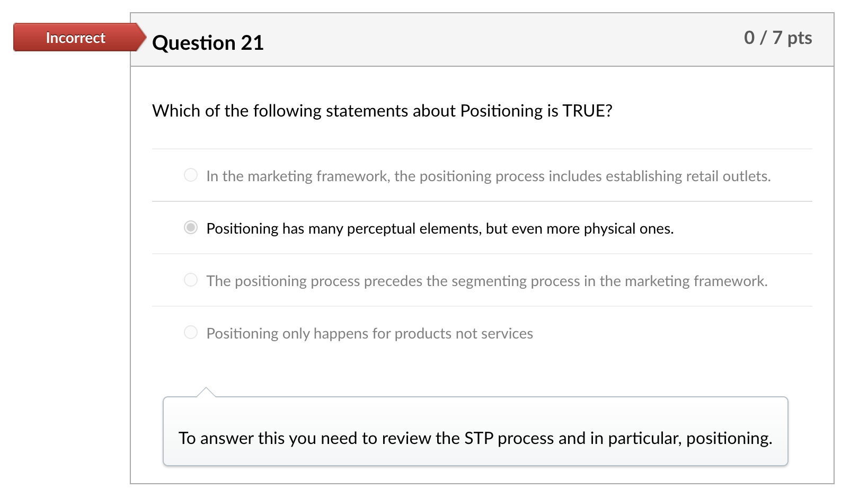Select the radio button for retail outlets answer

(191, 175)
